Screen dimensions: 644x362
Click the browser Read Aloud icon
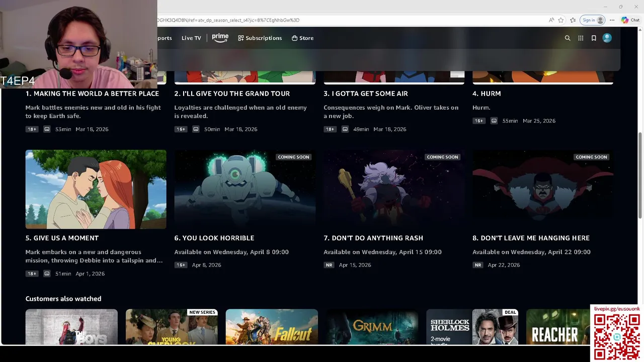click(551, 20)
